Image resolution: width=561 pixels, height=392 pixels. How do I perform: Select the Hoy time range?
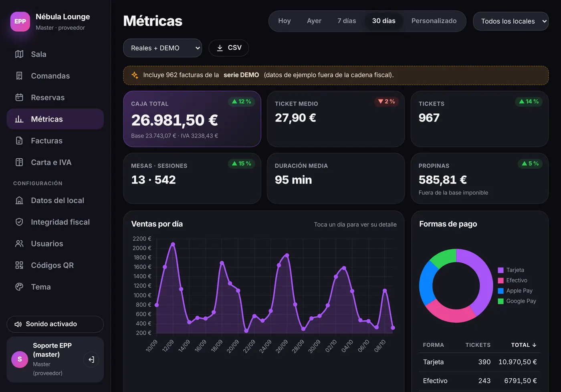point(285,21)
